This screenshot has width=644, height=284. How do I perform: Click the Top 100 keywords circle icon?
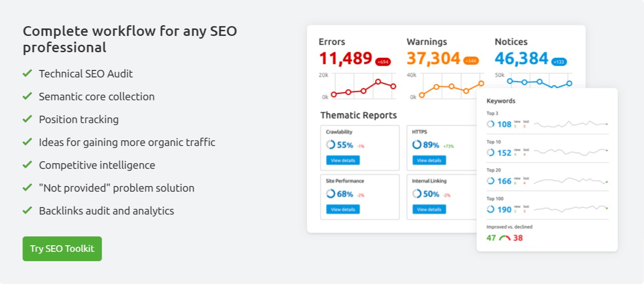490,209
